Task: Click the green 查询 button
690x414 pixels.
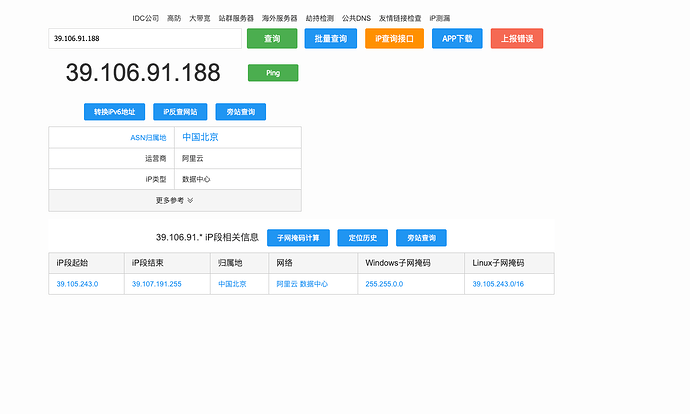Action: click(272, 39)
